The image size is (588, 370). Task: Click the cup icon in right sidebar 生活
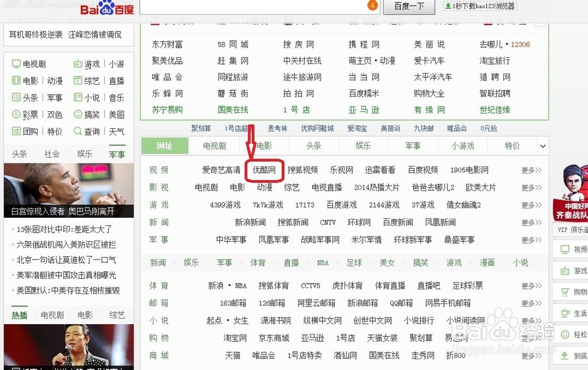point(564,313)
